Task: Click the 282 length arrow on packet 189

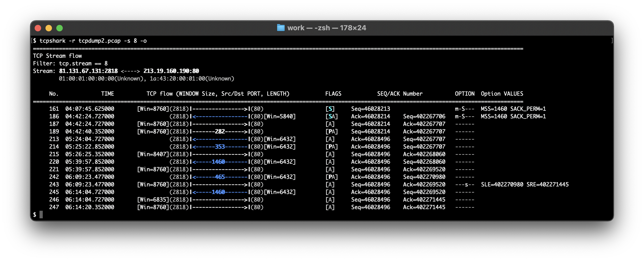Action: coord(220,132)
